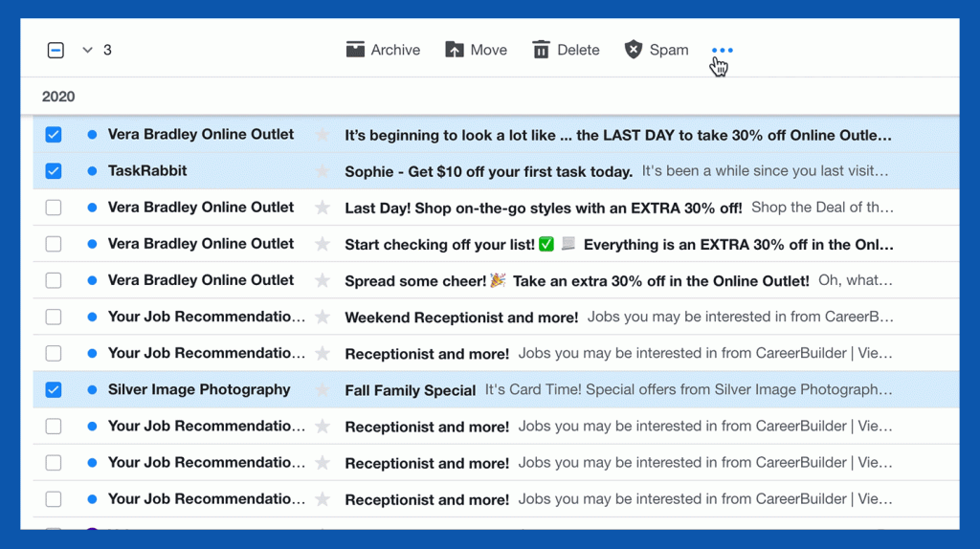Expand the selection dropdown chevron
The image size is (980, 549).
(87, 50)
